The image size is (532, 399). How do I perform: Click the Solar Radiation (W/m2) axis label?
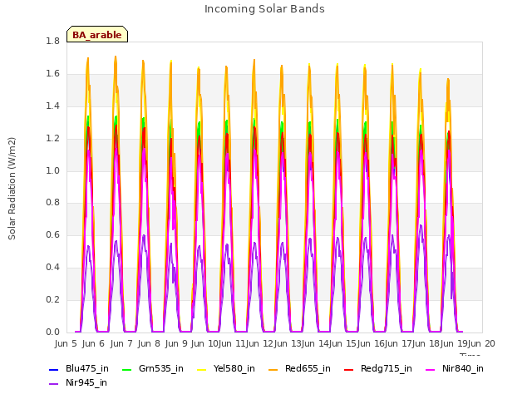tap(12, 189)
